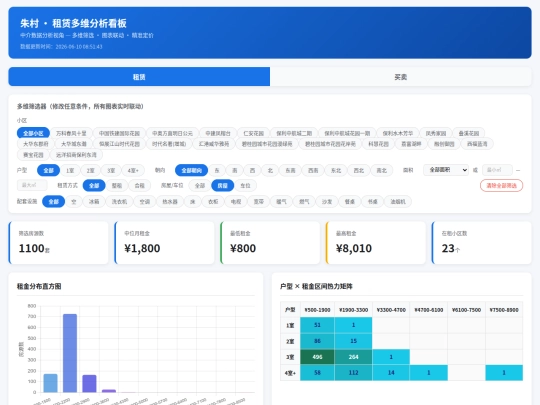Select 全部 in the 户型 row
Viewport: 540px width, 405px height.
(x=49, y=170)
